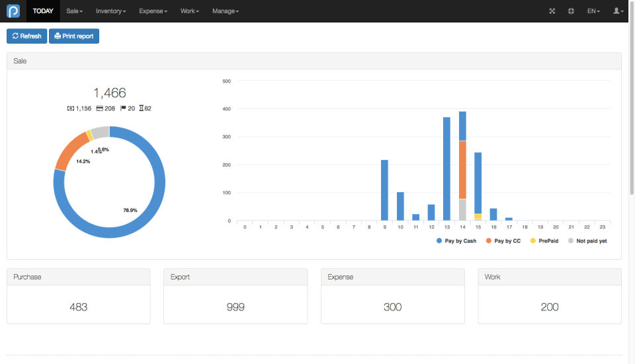Expand the Inventory dropdown menu
The image size is (635, 364).
110,11
